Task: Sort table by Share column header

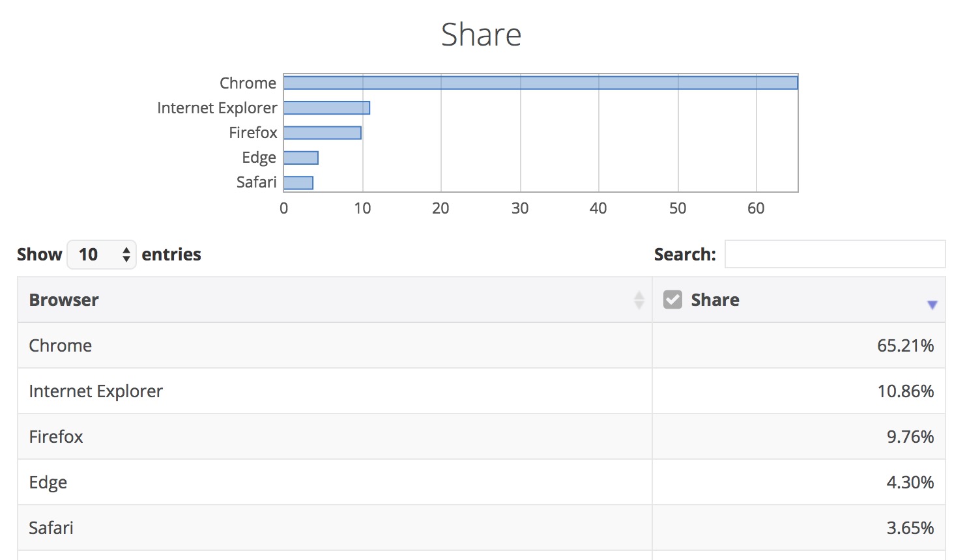Action: click(715, 300)
